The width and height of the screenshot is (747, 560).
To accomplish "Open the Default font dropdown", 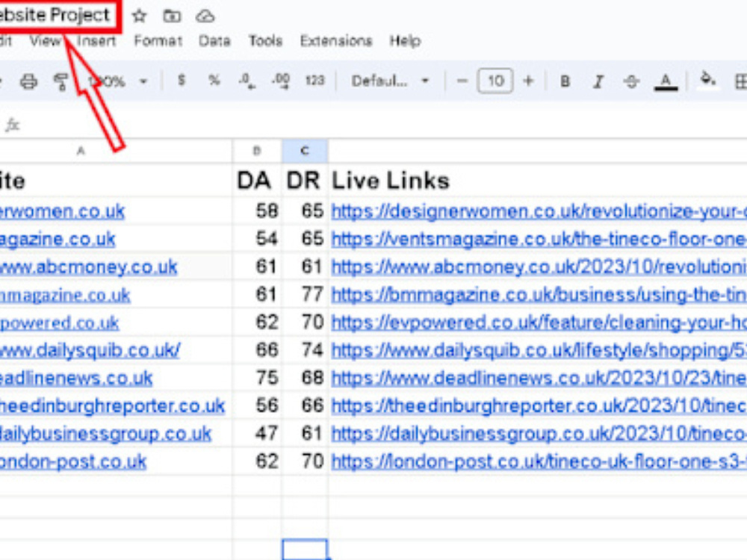I will (390, 81).
